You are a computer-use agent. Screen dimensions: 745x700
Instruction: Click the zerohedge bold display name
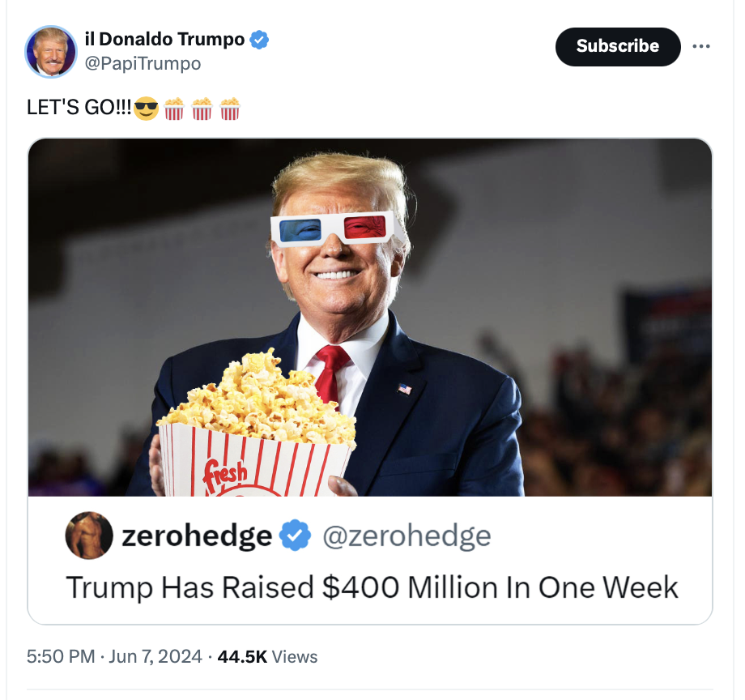197,536
